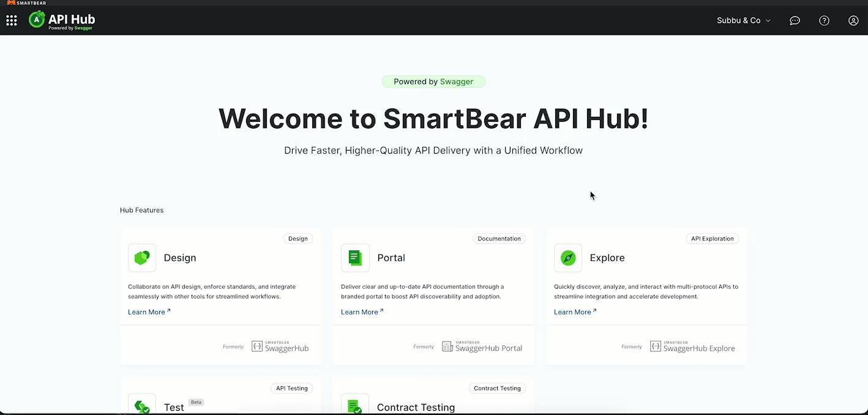Open the Contract Testing card title

pos(416,408)
